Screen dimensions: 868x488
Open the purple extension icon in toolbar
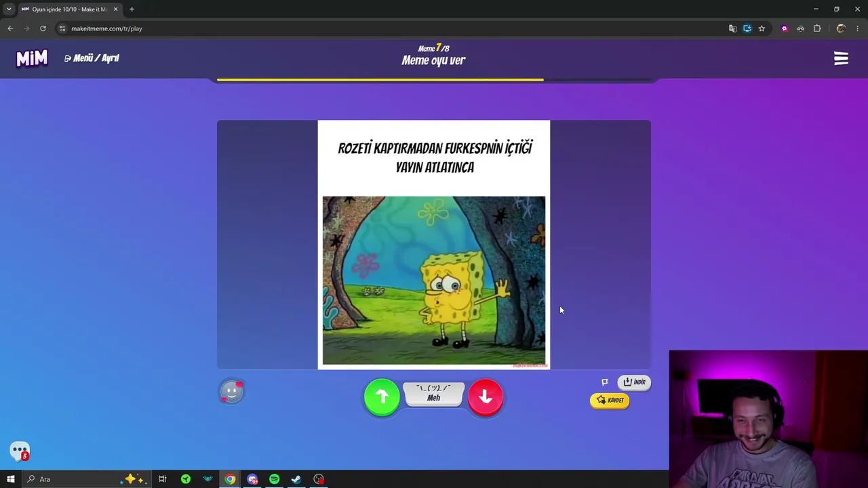click(785, 28)
